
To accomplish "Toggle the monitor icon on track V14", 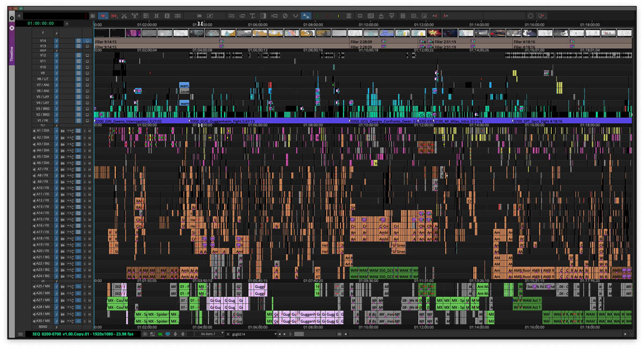I will tap(87, 40).
